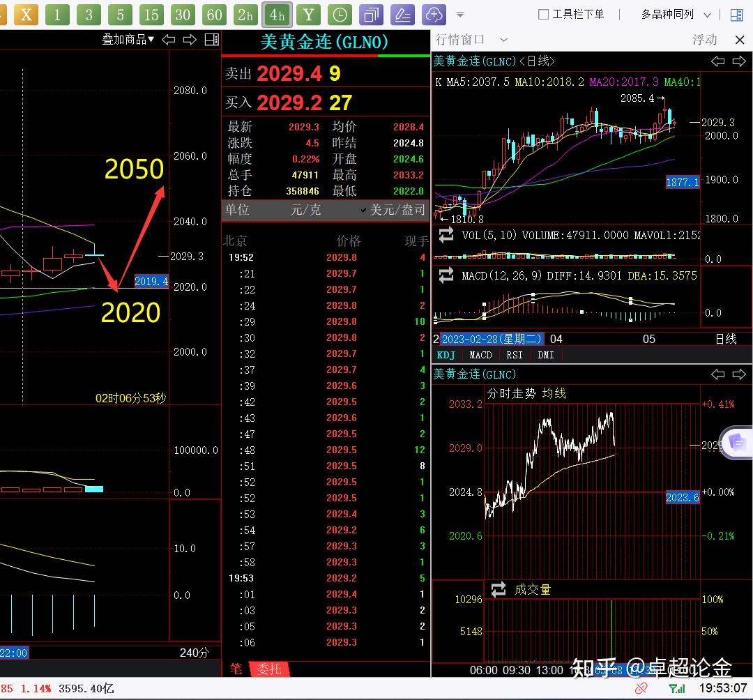Click the 19:52 first tick row price 2029.8
The height and width of the screenshot is (700, 753).
342,257
